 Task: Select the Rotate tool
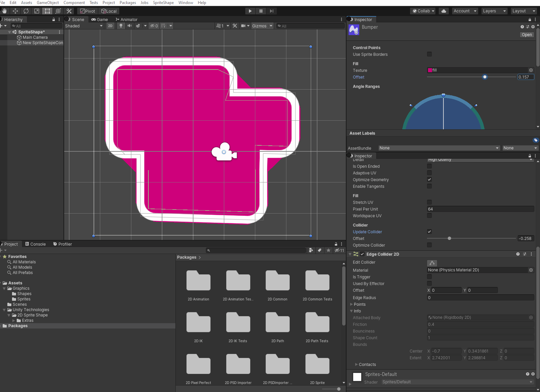tap(26, 11)
